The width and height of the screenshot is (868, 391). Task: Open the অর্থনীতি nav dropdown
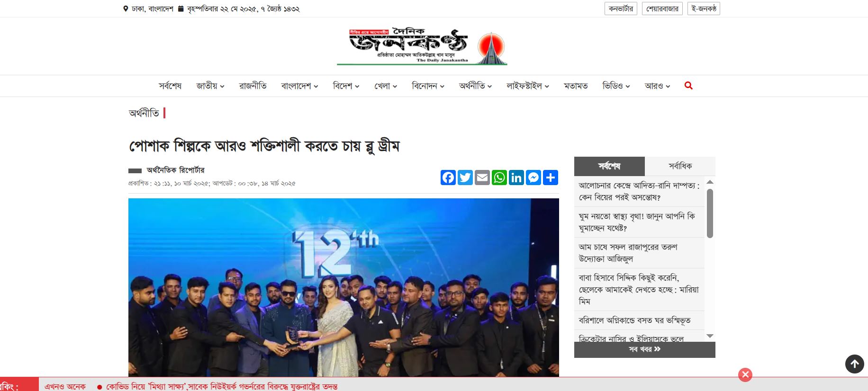coord(475,86)
